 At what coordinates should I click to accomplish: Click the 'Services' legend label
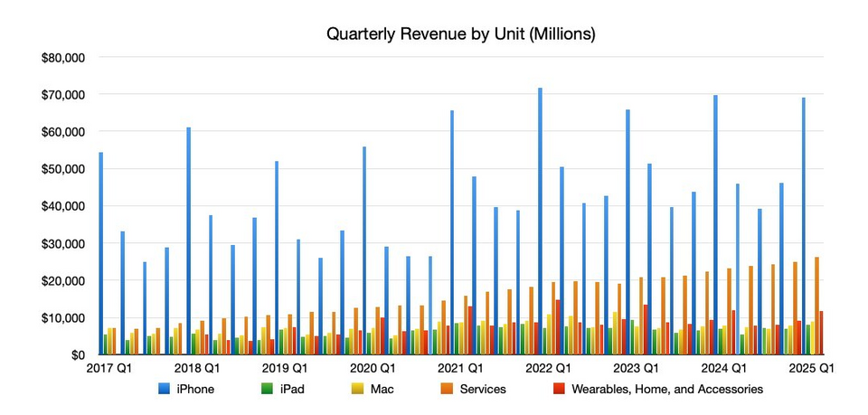tap(483, 389)
